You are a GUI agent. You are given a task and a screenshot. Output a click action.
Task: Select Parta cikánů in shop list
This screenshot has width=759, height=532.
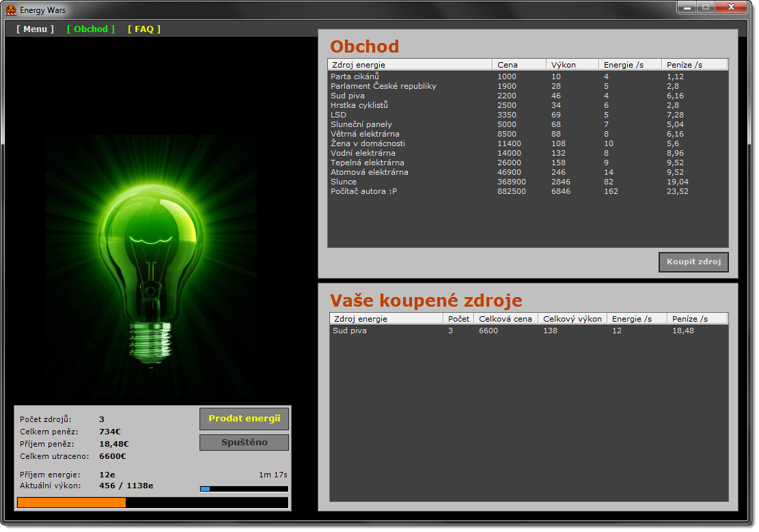tap(355, 76)
